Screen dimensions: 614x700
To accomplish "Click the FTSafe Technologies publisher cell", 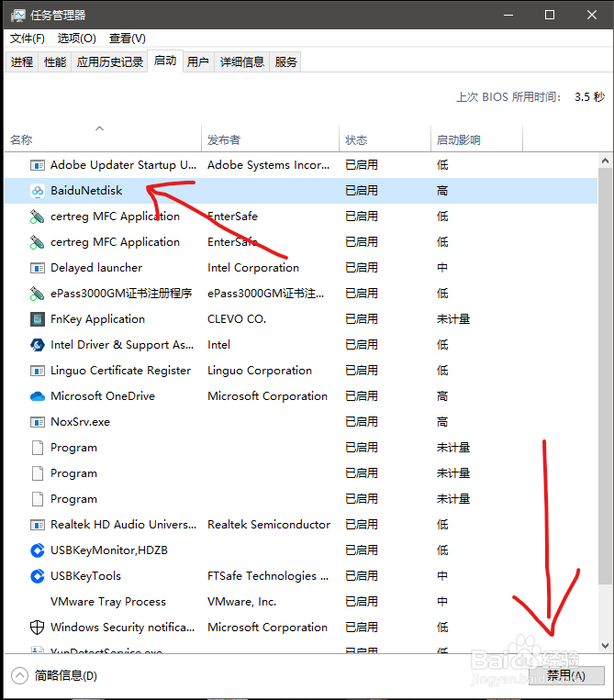I will [x=268, y=576].
